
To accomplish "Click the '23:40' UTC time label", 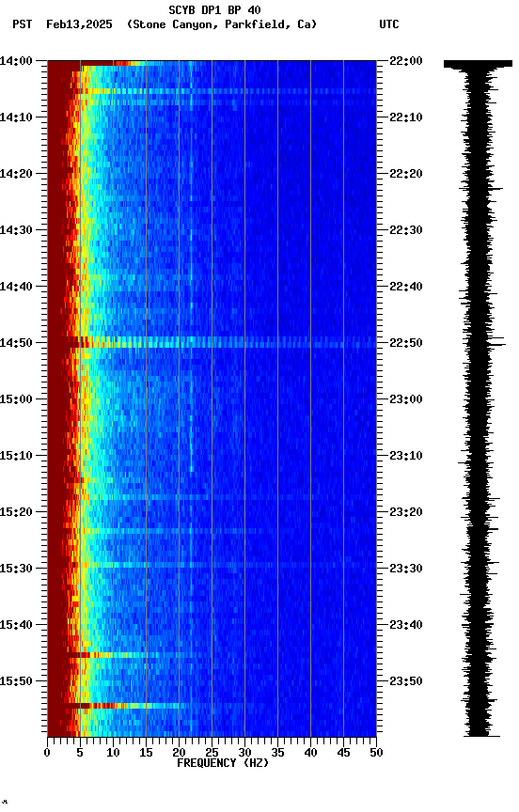I will click(406, 626).
